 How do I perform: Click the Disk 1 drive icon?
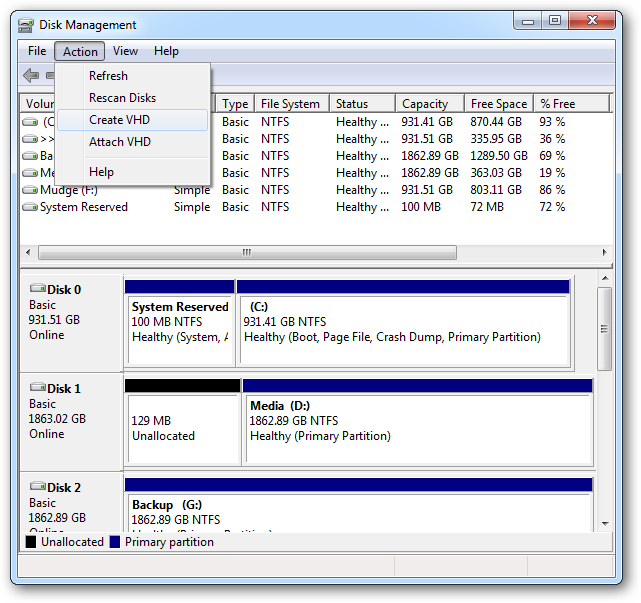pos(38,387)
